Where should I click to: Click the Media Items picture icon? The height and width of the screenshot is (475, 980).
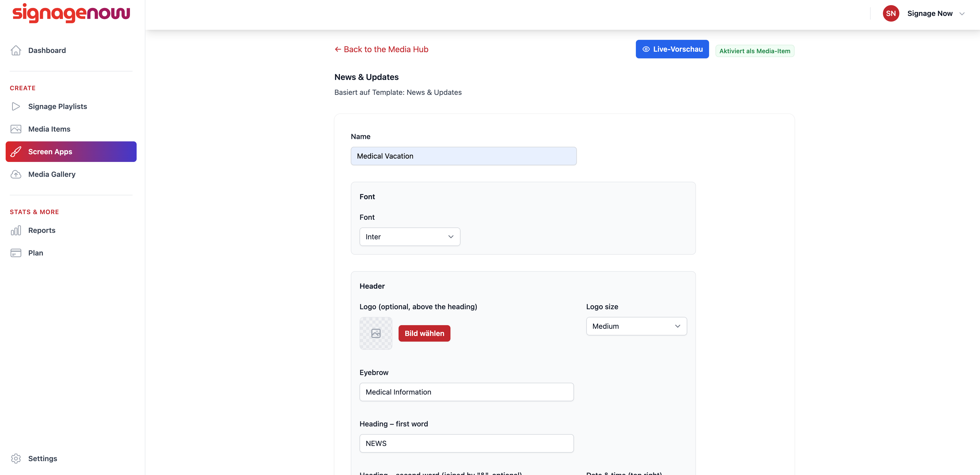[x=16, y=129]
